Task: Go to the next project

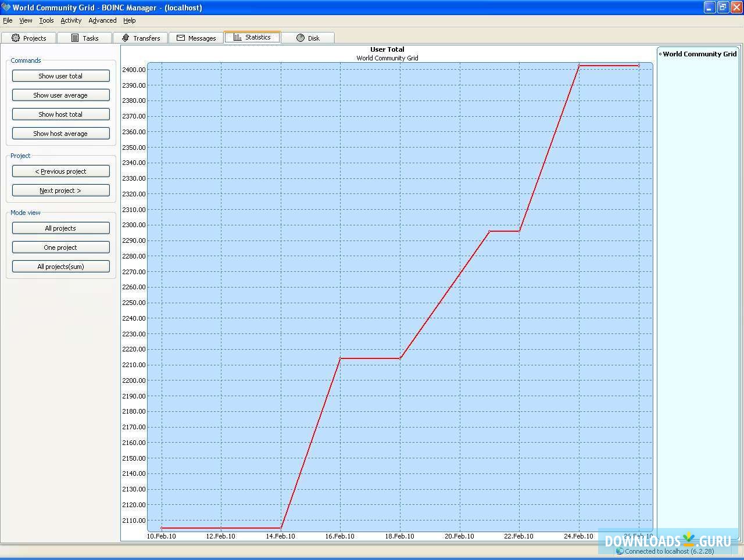Action: (60, 190)
